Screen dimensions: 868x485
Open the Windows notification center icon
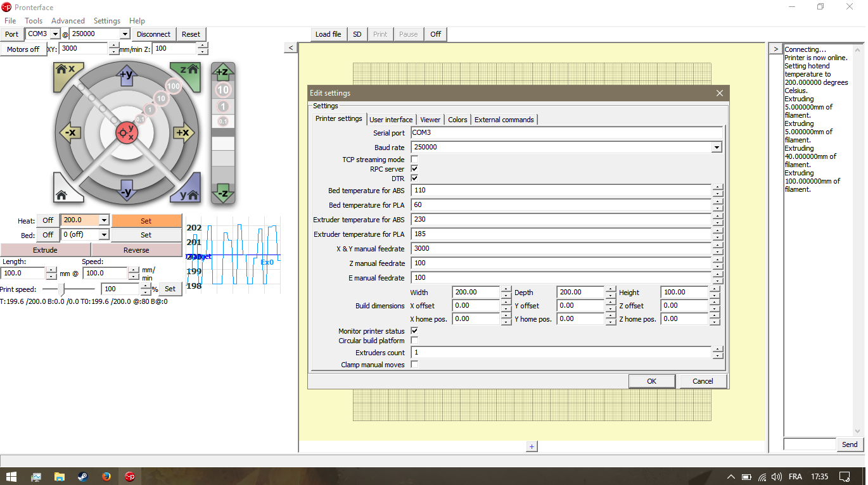pyautogui.click(x=844, y=476)
